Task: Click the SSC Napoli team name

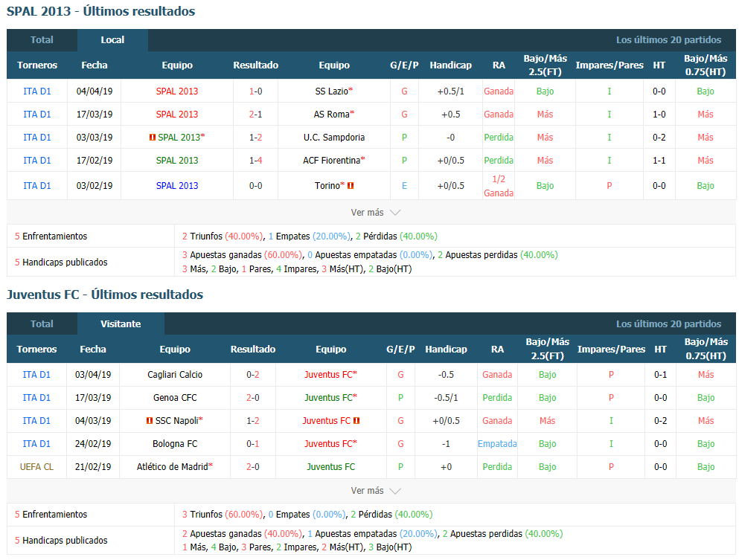Action: pyautogui.click(x=176, y=421)
